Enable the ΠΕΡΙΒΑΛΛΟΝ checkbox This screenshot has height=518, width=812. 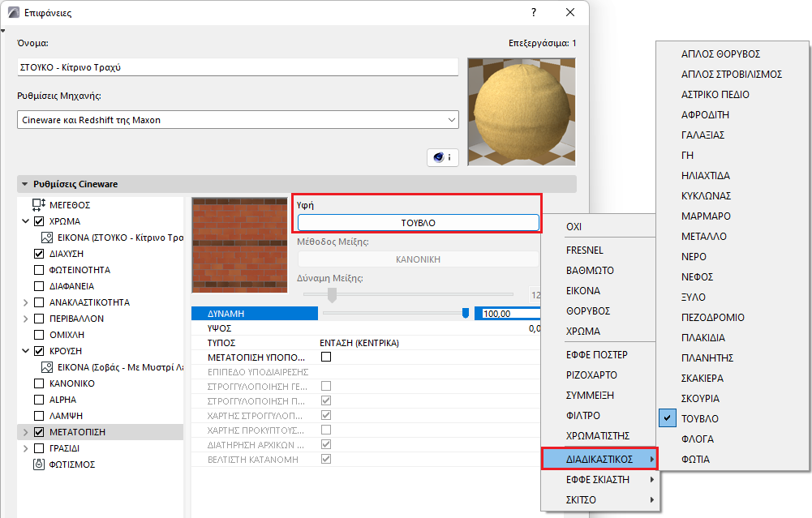pos(39,319)
